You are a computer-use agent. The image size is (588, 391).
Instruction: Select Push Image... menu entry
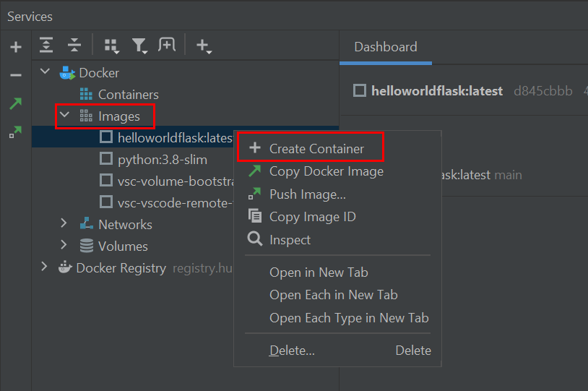307,194
